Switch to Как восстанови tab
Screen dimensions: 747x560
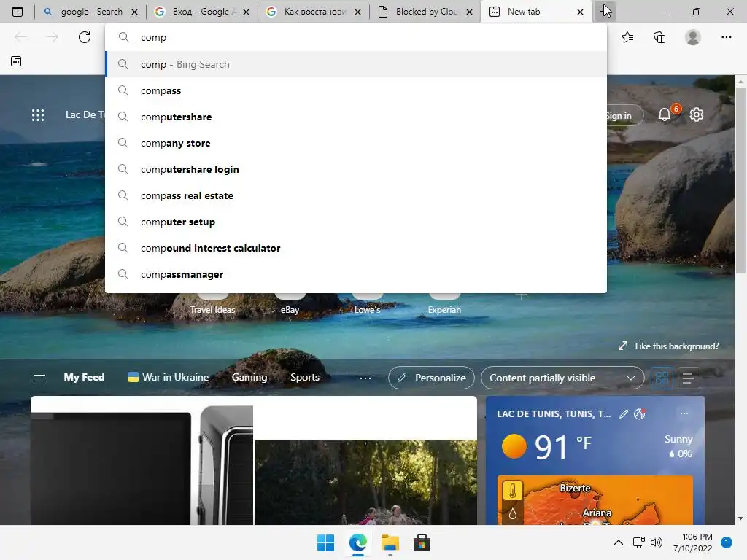(x=314, y=12)
